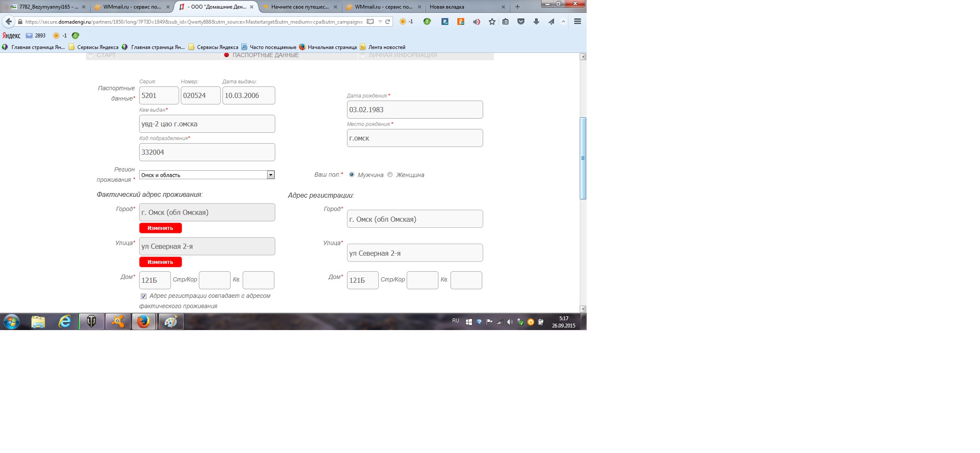This screenshot has height=453, width=980.
Task: Reload the page with the refresh icon
Action: [387, 21]
